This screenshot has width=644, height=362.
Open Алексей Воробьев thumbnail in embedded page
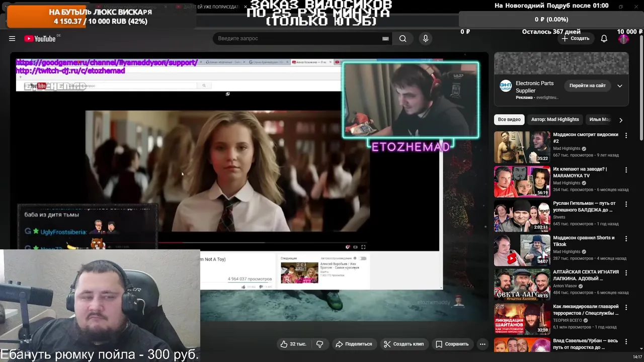(x=299, y=273)
